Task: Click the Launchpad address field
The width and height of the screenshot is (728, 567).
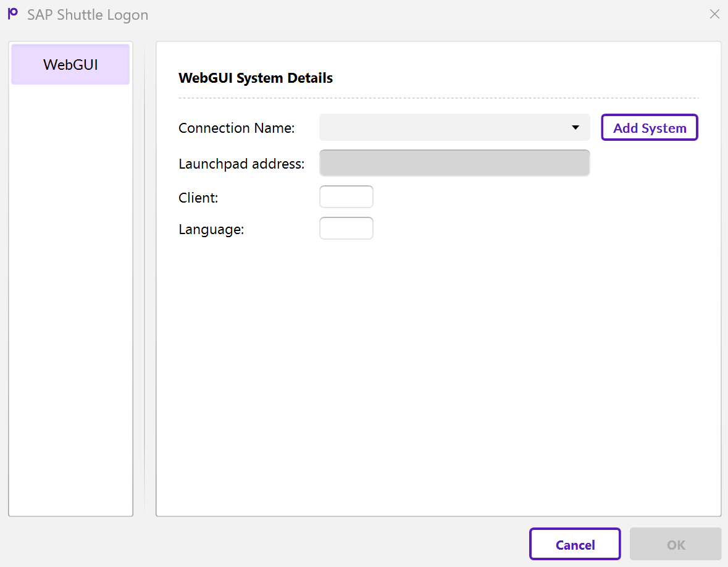Action: point(454,163)
